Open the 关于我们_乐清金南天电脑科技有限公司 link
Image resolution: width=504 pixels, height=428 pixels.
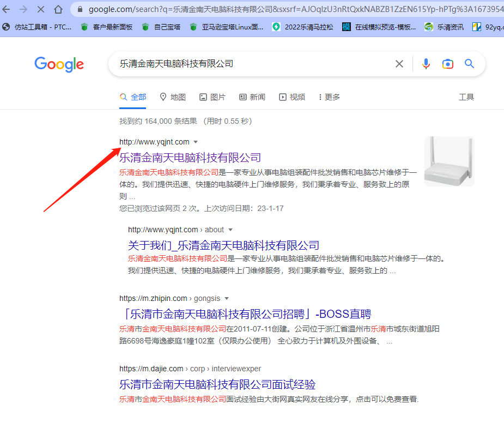click(x=223, y=245)
